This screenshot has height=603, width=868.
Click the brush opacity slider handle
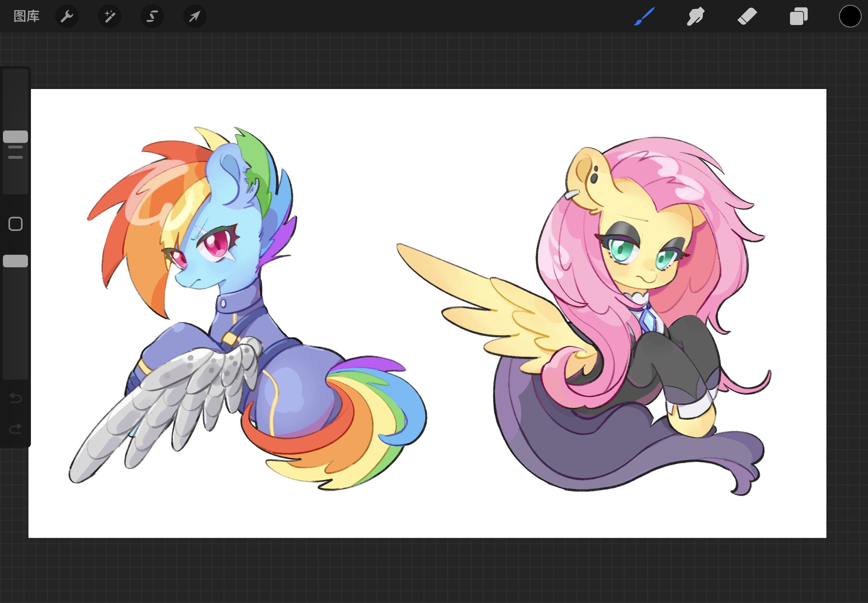coord(16,261)
